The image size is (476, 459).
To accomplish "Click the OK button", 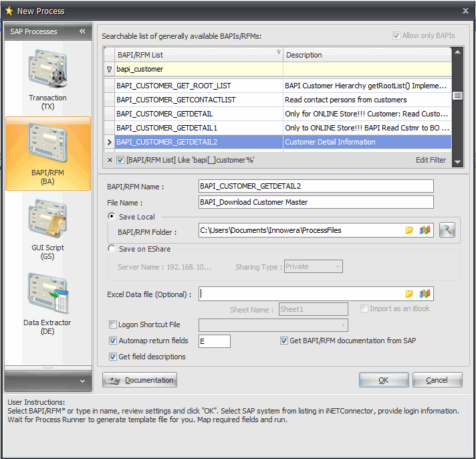I will 383,380.
